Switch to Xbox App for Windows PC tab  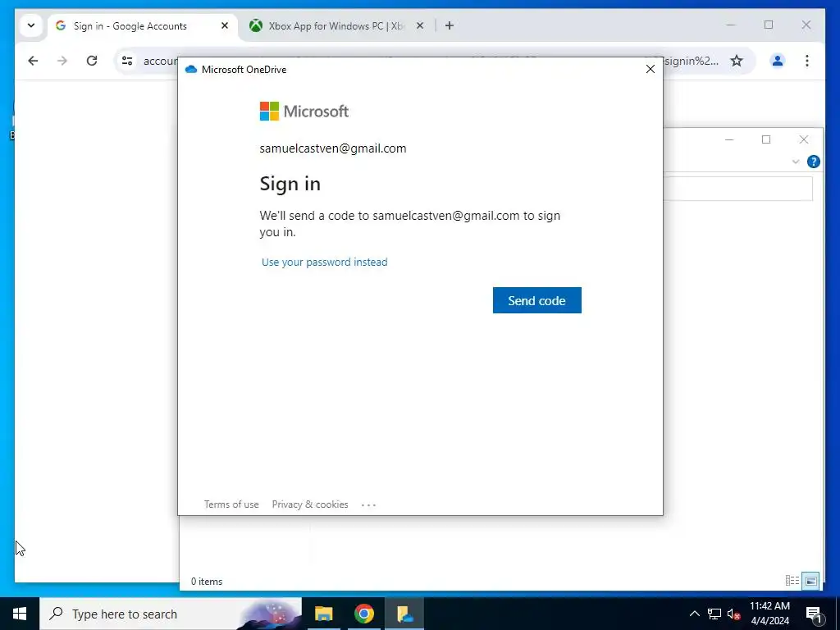coord(336,25)
